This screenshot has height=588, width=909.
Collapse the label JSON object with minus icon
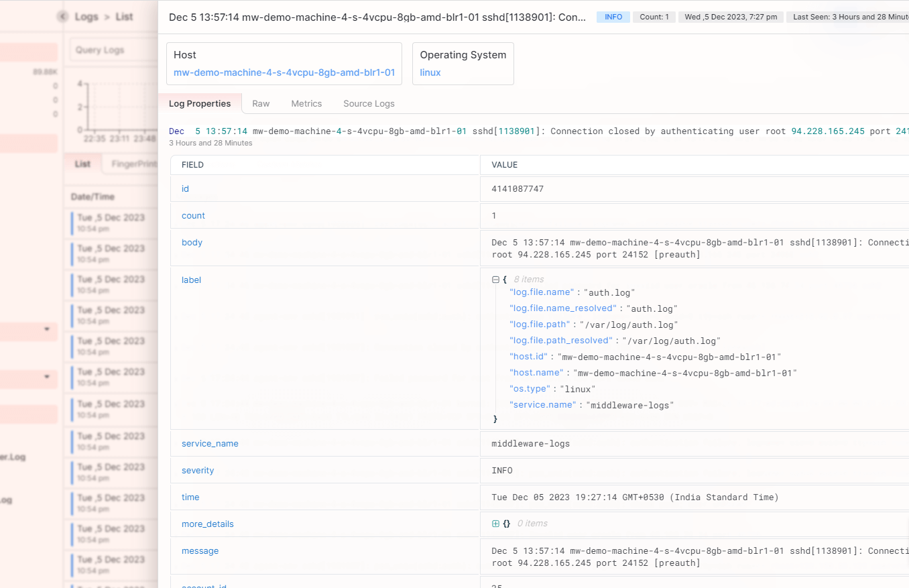(x=495, y=279)
